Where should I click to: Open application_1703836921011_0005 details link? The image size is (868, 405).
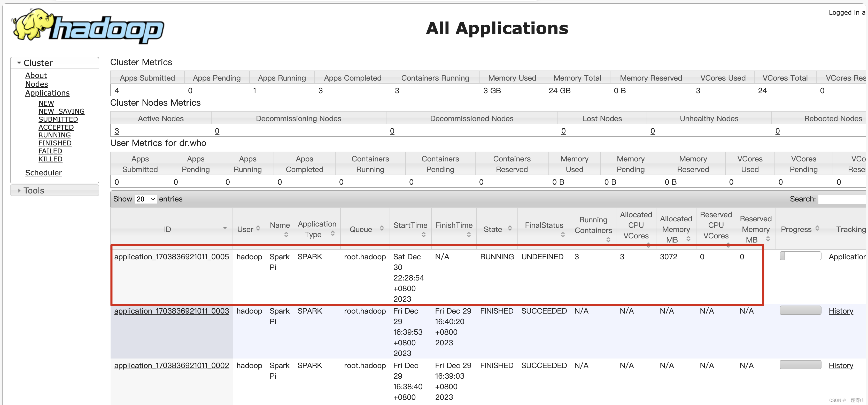coord(171,257)
